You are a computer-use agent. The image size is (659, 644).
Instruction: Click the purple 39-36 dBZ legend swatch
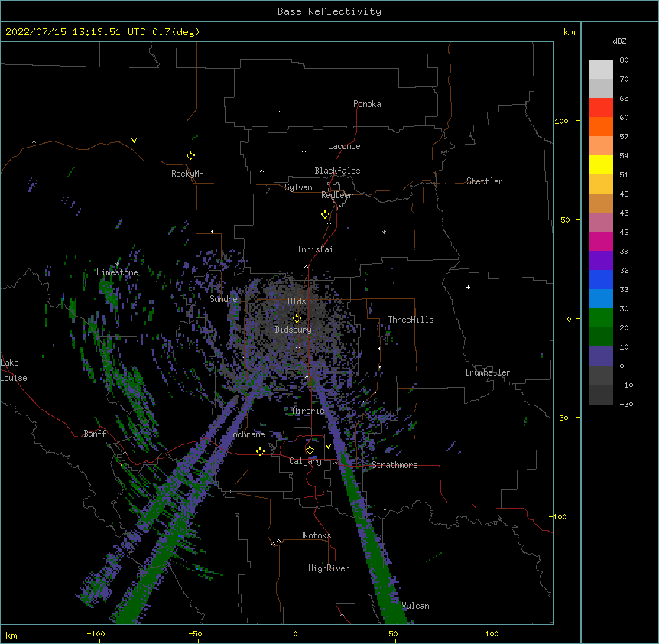click(601, 261)
